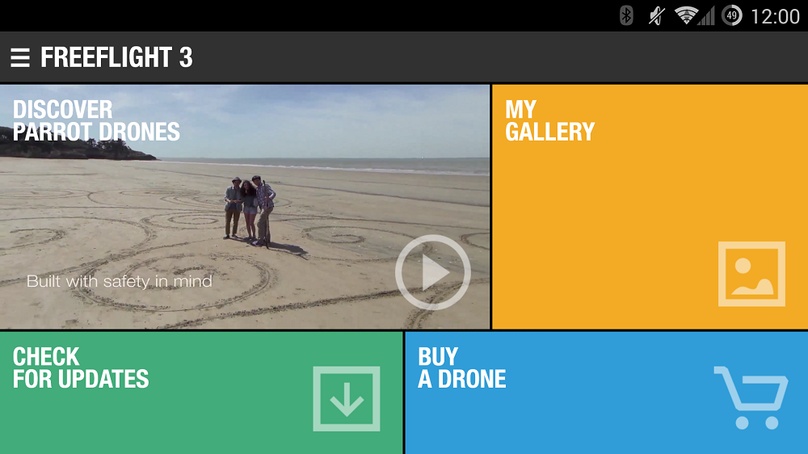The height and width of the screenshot is (454, 808).
Task: Open the hamburger navigation menu
Action: [20, 58]
